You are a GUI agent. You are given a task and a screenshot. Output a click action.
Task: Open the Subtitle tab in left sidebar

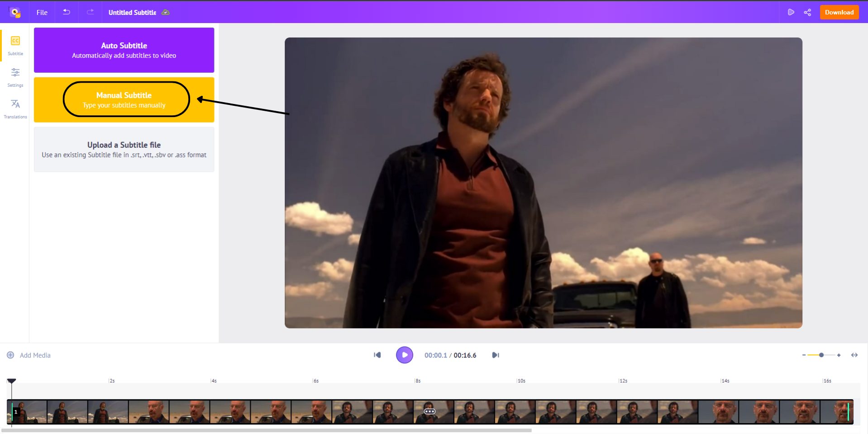pyautogui.click(x=15, y=46)
